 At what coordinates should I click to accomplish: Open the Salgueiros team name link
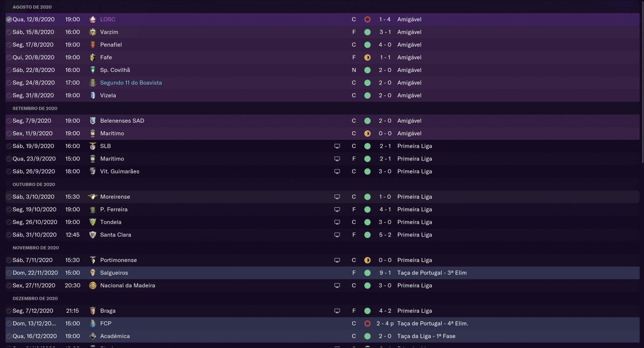pyautogui.click(x=114, y=273)
